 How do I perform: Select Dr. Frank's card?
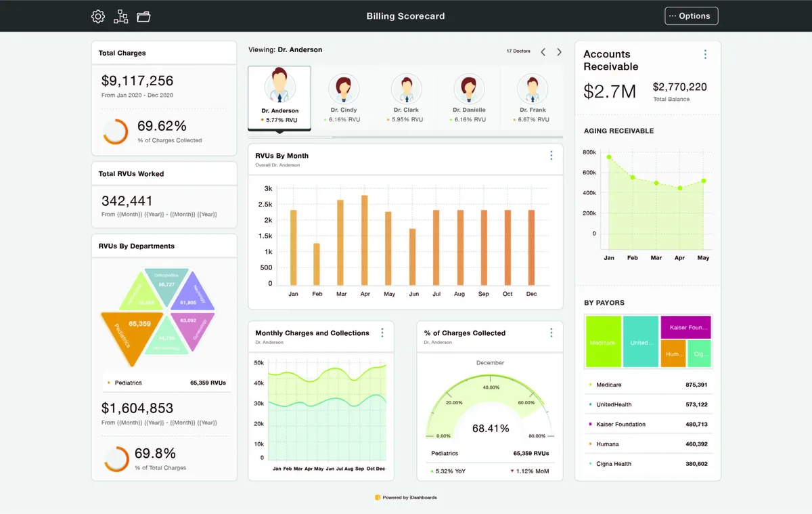click(532, 97)
